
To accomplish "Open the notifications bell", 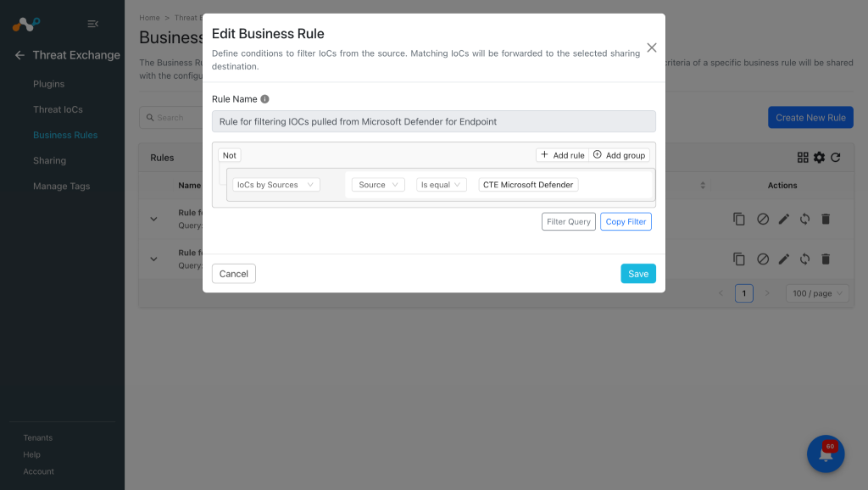I will point(826,454).
